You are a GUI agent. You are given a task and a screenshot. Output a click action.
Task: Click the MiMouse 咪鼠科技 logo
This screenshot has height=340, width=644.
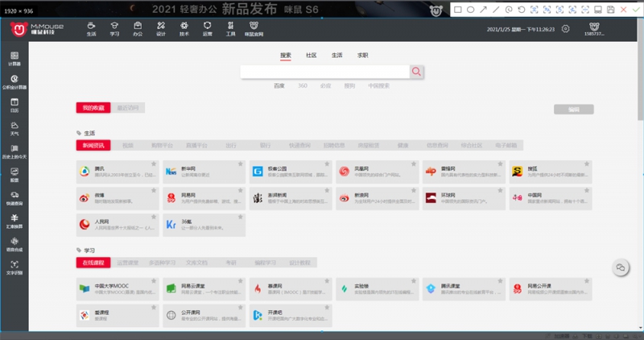point(37,29)
